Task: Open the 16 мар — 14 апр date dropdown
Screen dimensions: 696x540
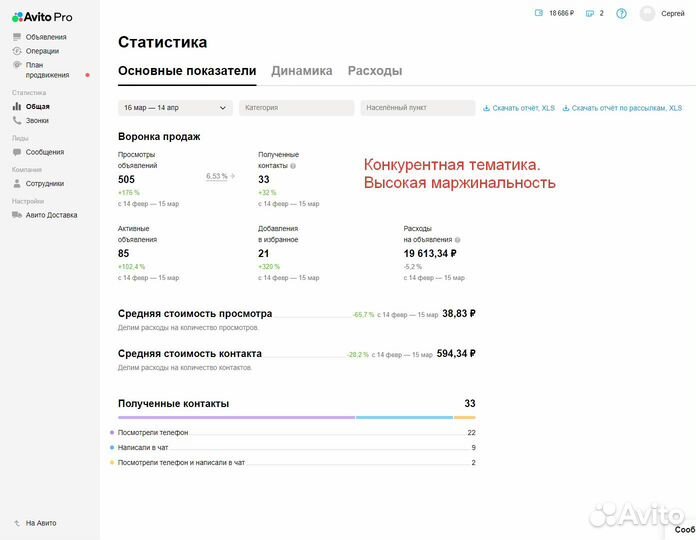Action: [175, 108]
